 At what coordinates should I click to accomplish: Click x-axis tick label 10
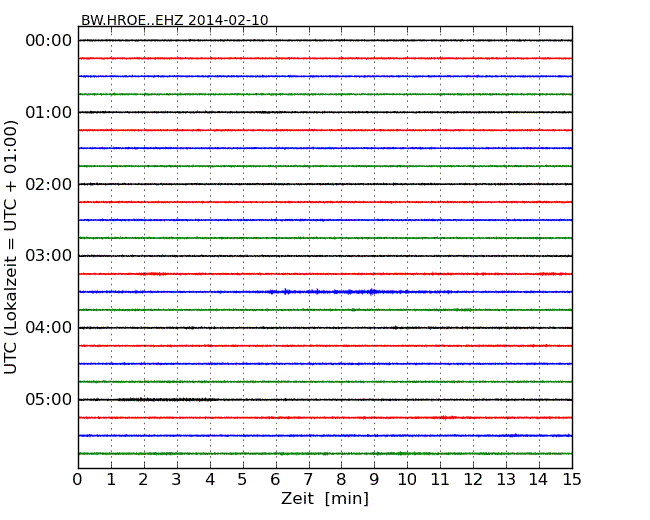pos(407,480)
